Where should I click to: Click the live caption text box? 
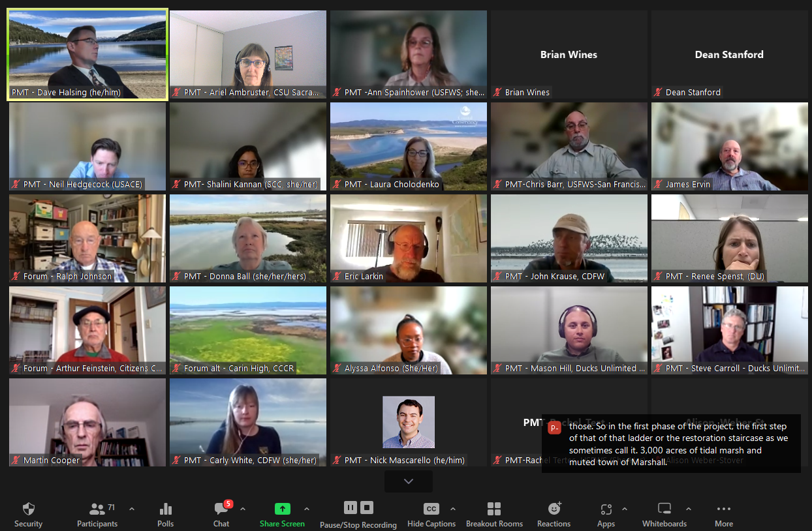pyautogui.click(x=671, y=444)
